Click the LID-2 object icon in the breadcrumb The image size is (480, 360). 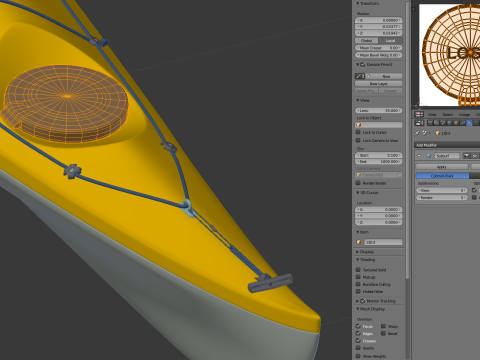(x=438, y=133)
